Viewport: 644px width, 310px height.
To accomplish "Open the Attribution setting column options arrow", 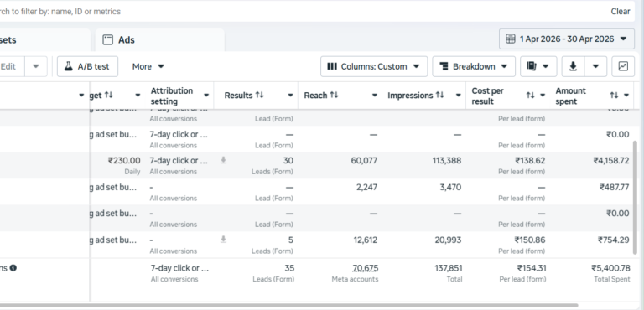I will pyautogui.click(x=206, y=96).
